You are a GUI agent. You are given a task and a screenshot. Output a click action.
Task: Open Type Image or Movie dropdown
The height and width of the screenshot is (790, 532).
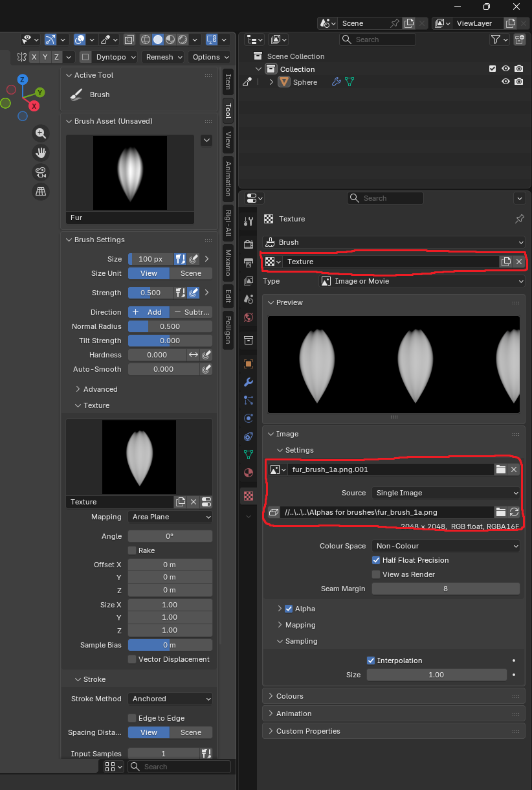pos(423,281)
